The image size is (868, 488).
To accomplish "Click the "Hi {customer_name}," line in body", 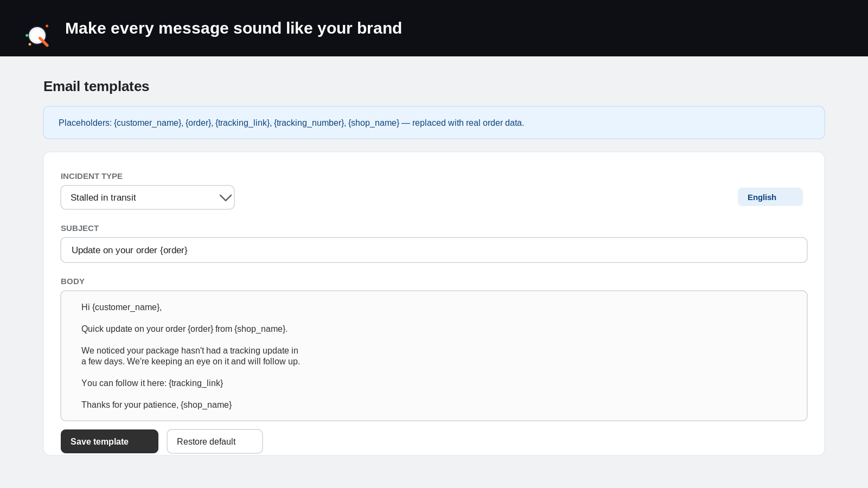I will [x=122, y=307].
